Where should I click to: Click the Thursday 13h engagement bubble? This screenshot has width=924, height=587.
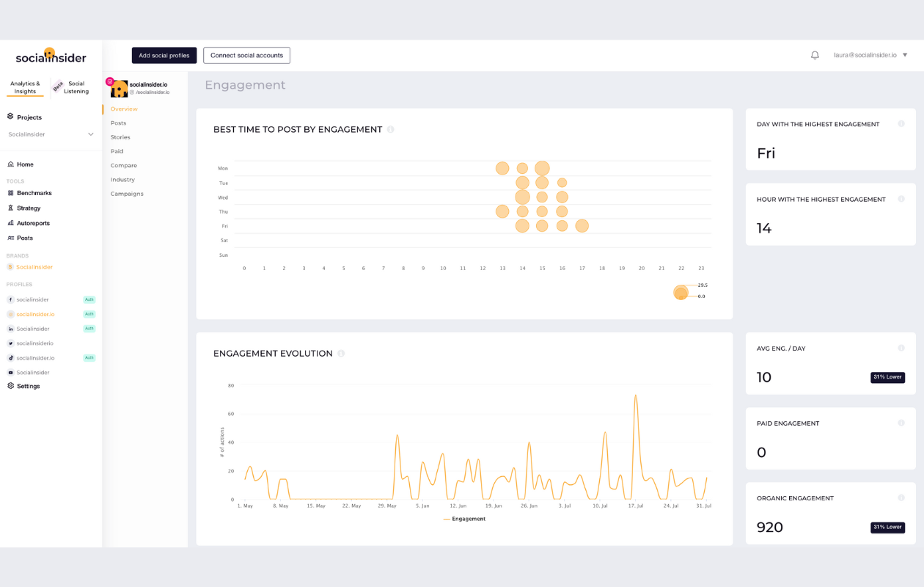click(x=502, y=211)
